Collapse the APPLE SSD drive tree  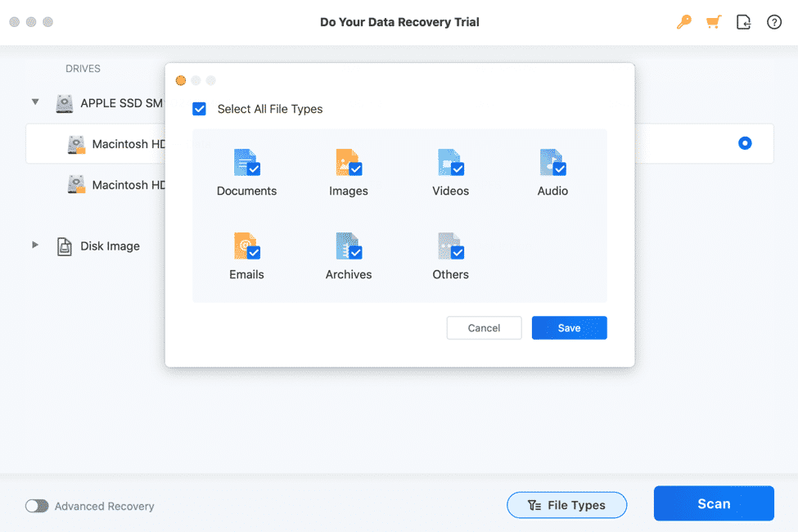click(35, 102)
